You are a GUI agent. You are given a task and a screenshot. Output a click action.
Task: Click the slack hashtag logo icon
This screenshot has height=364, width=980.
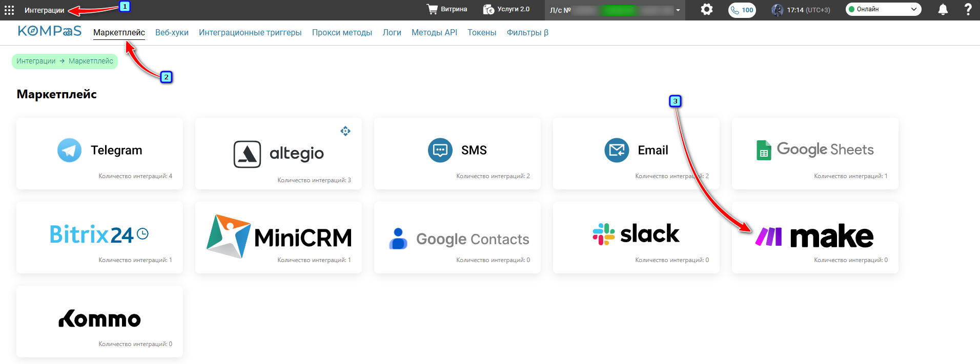604,234
